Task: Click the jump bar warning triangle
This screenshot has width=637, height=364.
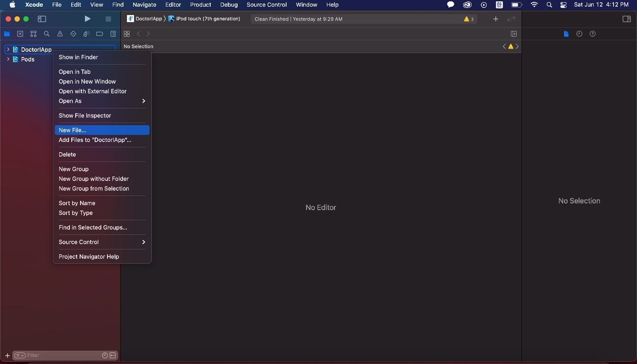Action: click(510, 46)
